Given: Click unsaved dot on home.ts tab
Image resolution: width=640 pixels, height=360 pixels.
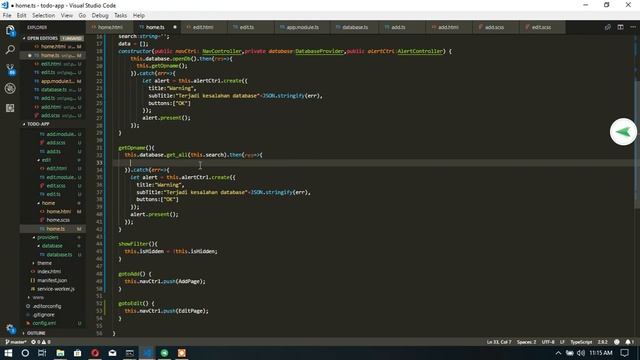Looking at the screenshot, I should coord(175,27).
